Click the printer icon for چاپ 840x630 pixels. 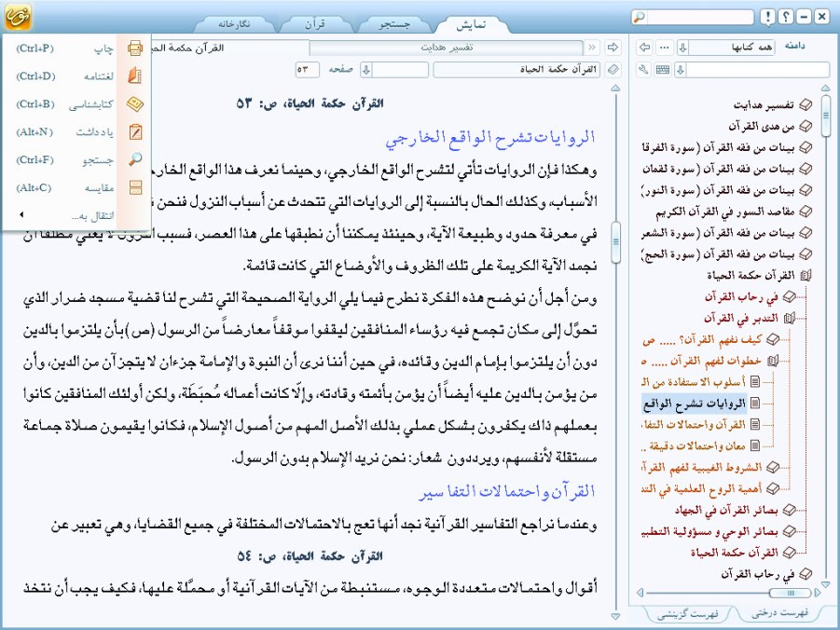(135, 48)
